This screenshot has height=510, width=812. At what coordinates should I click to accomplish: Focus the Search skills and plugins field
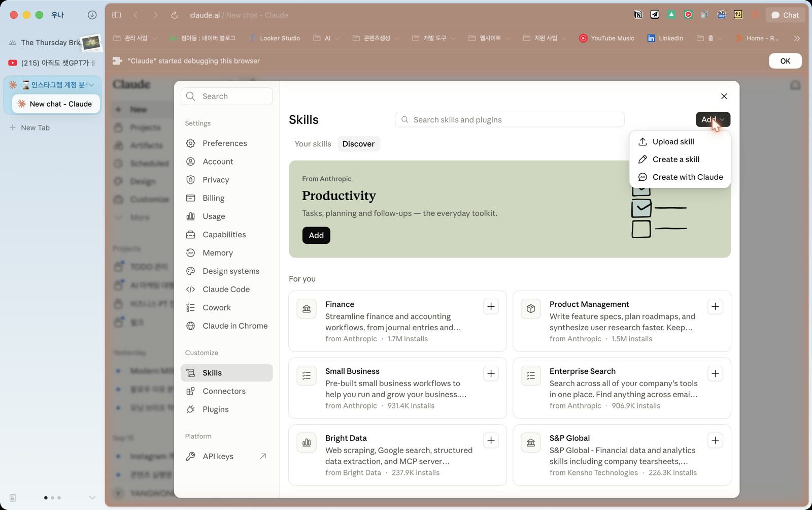[510, 119]
